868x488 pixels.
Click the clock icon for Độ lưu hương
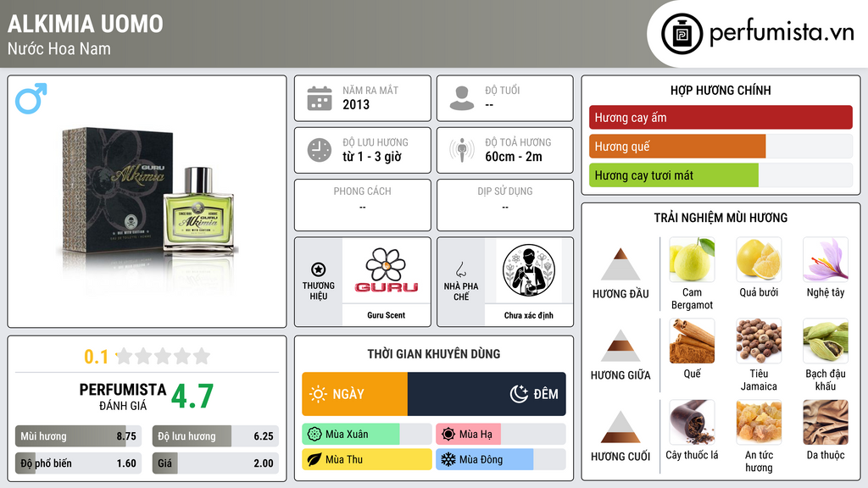coord(320,150)
